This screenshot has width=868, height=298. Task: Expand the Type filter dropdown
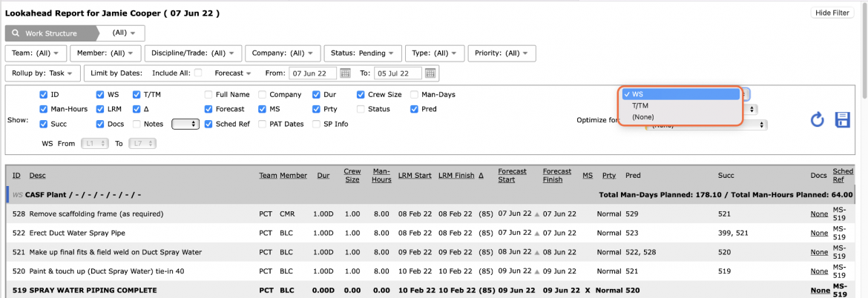pyautogui.click(x=435, y=53)
